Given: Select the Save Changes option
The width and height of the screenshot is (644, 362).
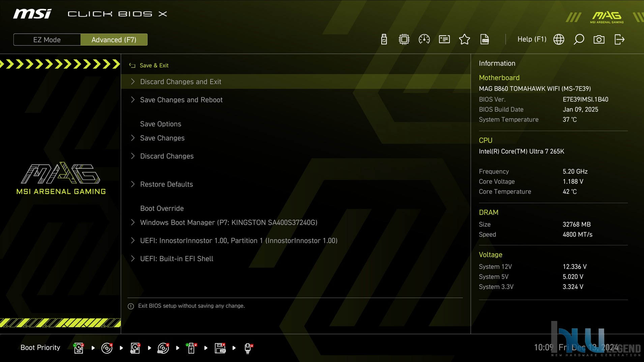Looking at the screenshot, I should point(296,138).
